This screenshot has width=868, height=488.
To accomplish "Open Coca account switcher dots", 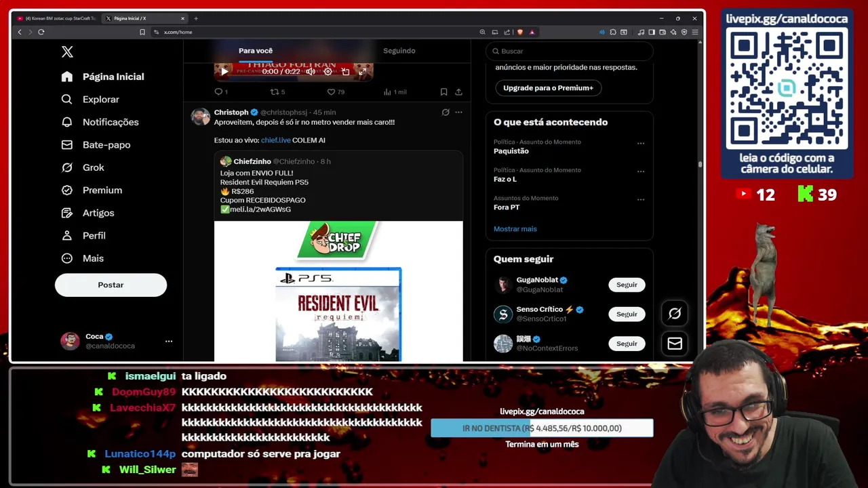I will [169, 342].
